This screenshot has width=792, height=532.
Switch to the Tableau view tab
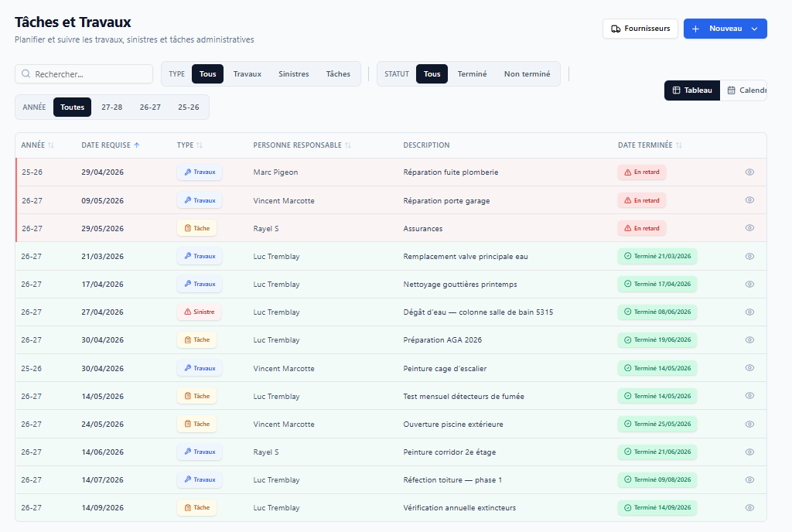[x=692, y=90]
